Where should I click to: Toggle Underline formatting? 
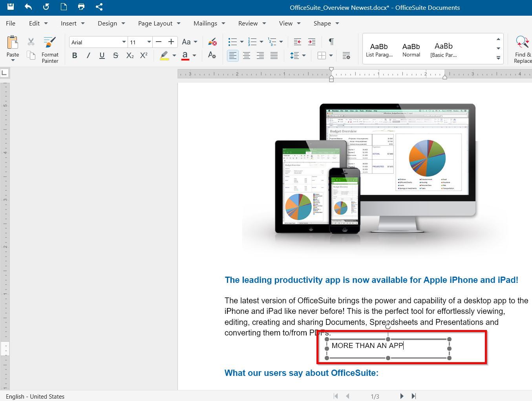(102, 55)
